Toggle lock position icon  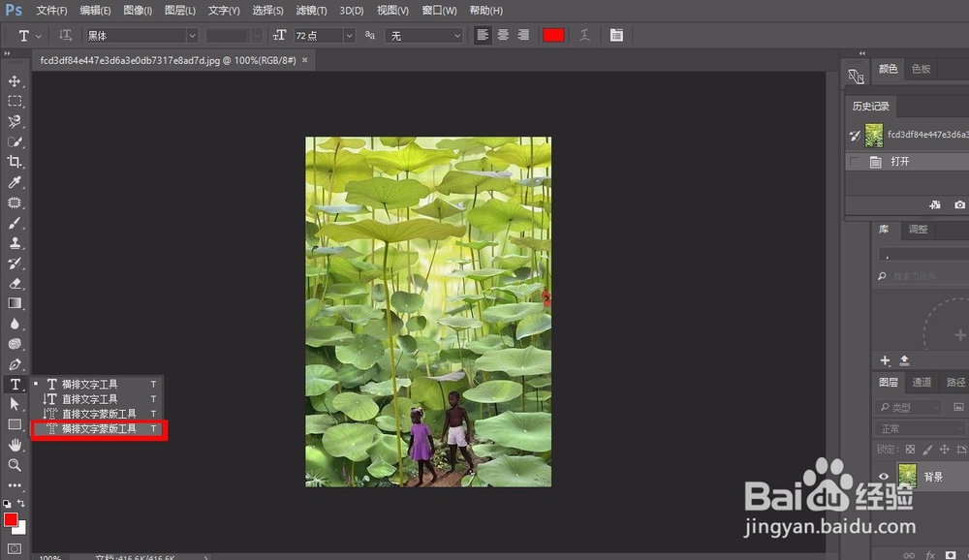[944, 450]
